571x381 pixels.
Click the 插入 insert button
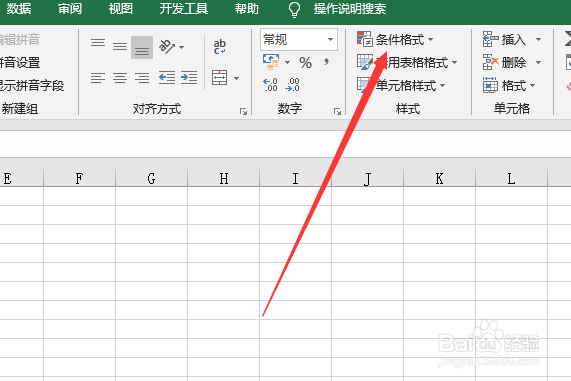click(504, 39)
